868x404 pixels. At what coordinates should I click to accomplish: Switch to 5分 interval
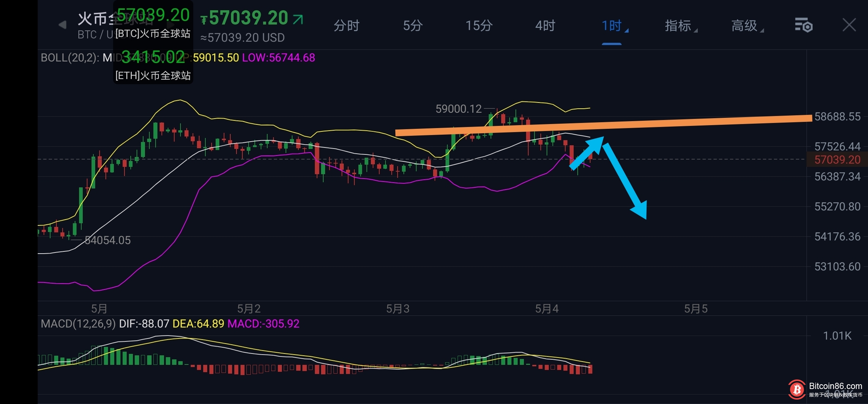point(413,26)
